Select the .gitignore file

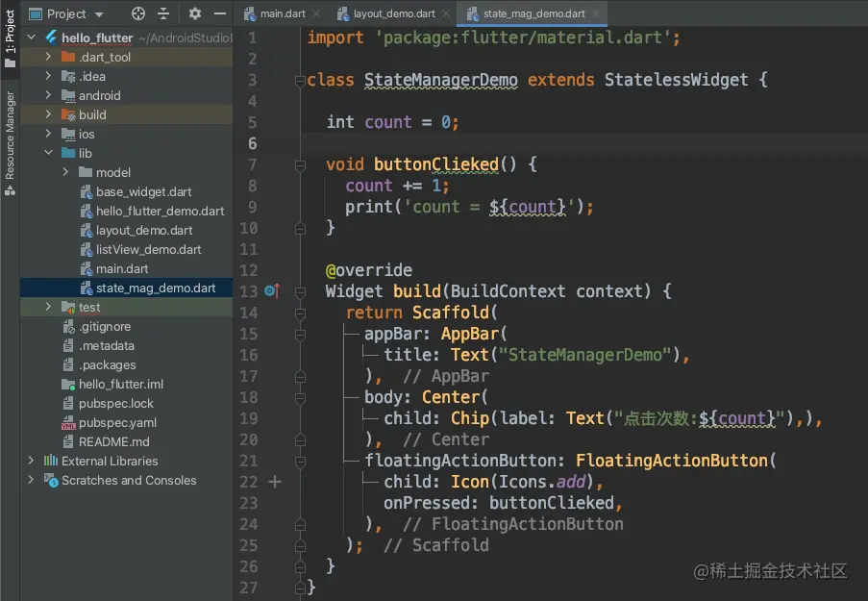pos(105,326)
